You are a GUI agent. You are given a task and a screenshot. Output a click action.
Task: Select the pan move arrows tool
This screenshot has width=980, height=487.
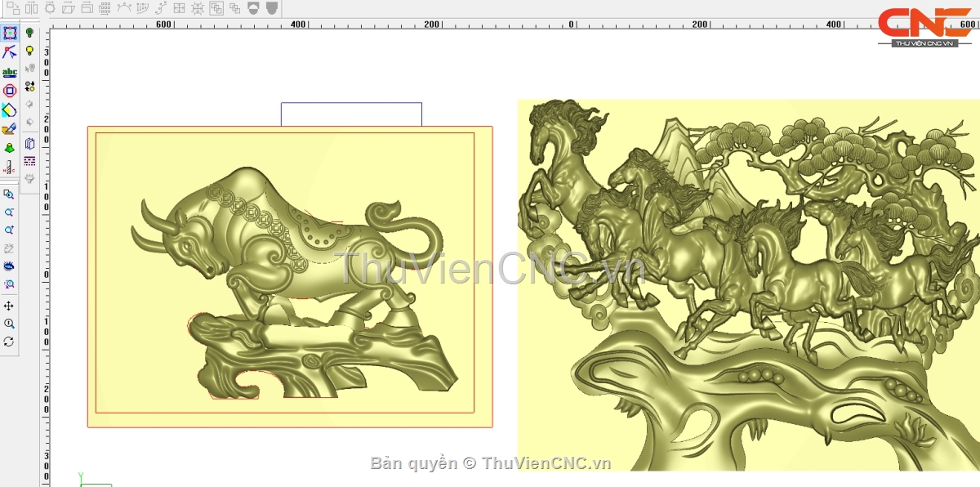pyautogui.click(x=9, y=306)
